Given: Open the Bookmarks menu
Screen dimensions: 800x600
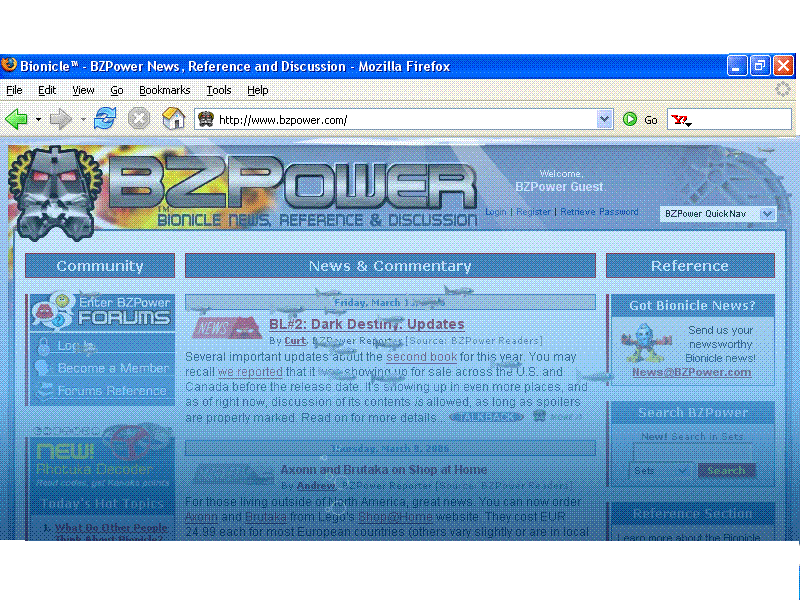Looking at the screenshot, I should point(165,90).
